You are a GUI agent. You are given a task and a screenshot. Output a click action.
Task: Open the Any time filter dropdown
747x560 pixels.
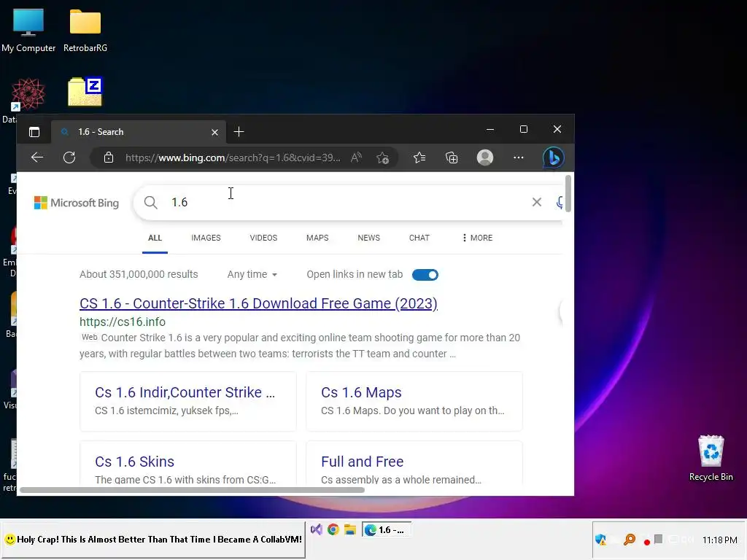pyautogui.click(x=252, y=274)
